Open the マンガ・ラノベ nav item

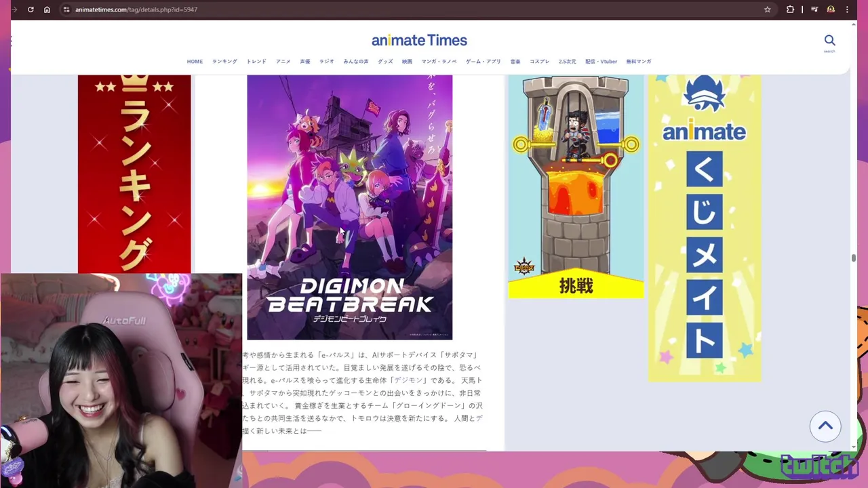tap(439, 62)
